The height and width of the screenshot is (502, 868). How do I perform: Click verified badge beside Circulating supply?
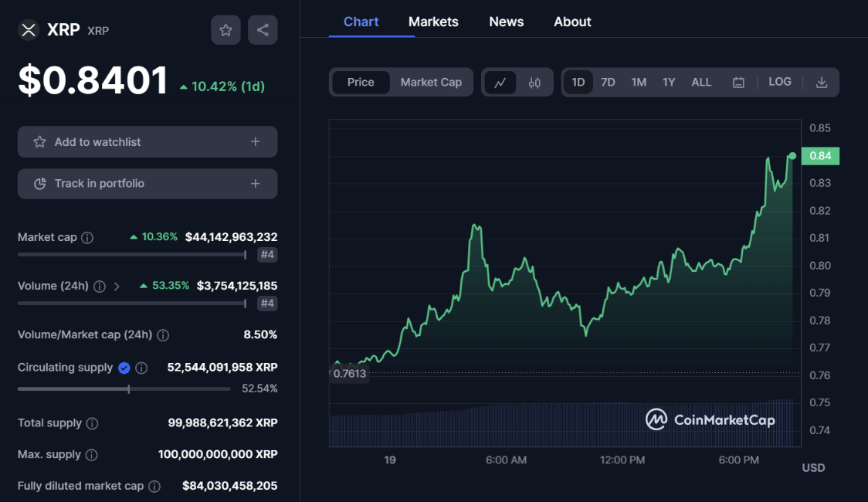[x=124, y=368]
